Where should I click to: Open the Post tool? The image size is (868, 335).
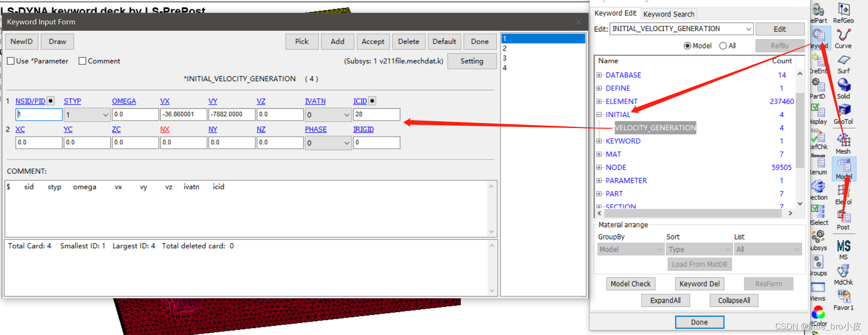[x=844, y=219]
